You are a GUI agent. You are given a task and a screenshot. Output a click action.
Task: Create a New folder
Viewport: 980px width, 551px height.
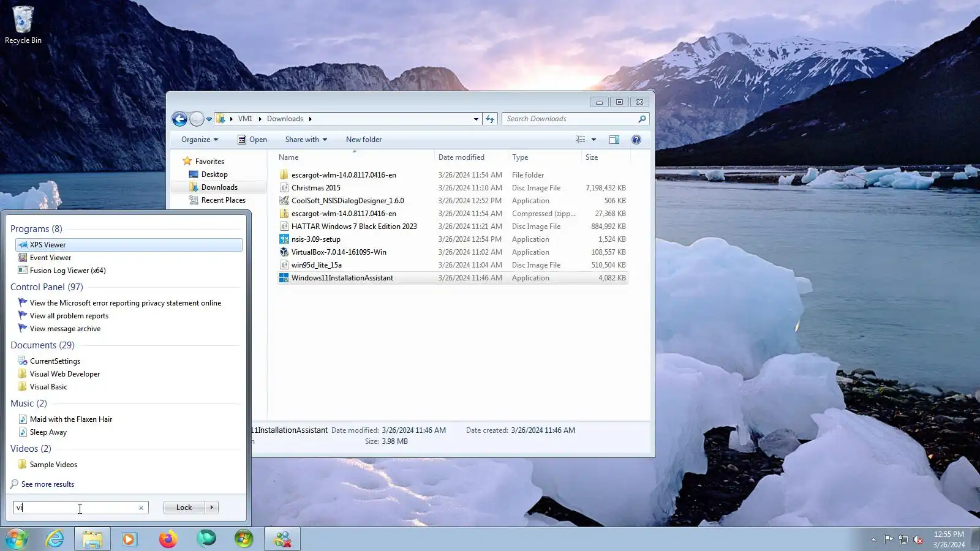pyautogui.click(x=364, y=140)
